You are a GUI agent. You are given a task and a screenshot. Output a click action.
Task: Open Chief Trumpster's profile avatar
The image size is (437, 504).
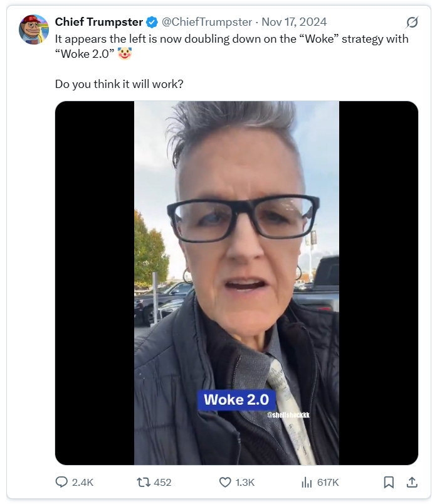click(34, 29)
